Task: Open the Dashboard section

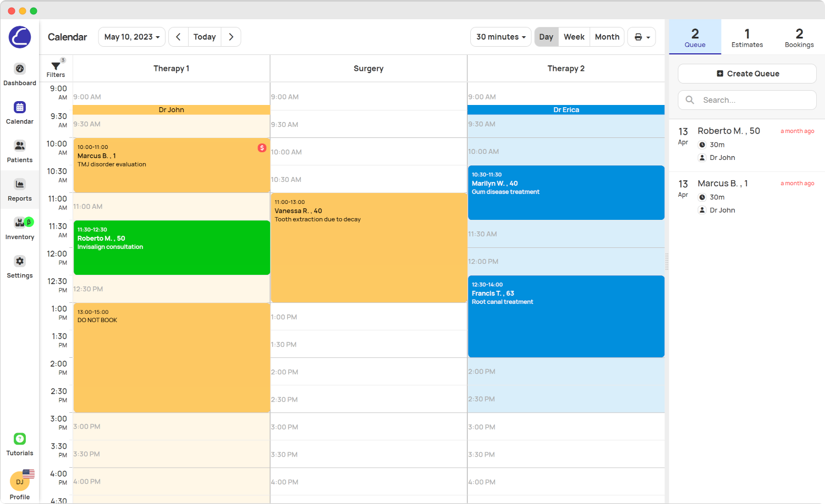Action: click(20, 74)
